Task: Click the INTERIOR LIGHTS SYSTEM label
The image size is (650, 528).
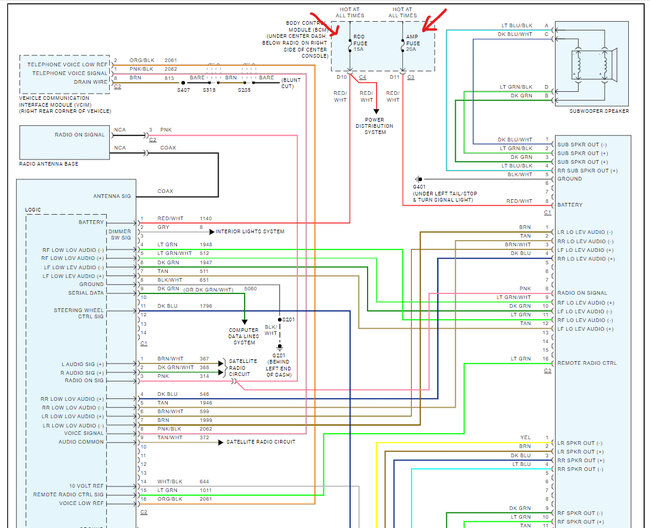Action: point(250,231)
